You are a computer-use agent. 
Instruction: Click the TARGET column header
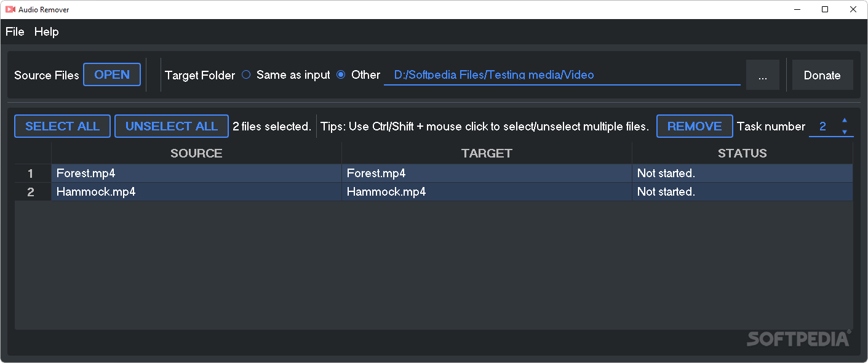[486, 153]
